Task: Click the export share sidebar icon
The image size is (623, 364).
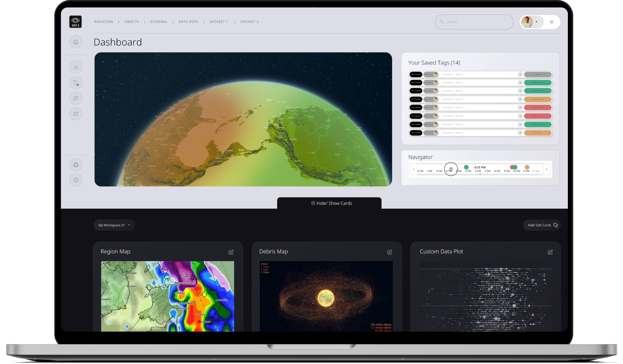Action: click(76, 114)
